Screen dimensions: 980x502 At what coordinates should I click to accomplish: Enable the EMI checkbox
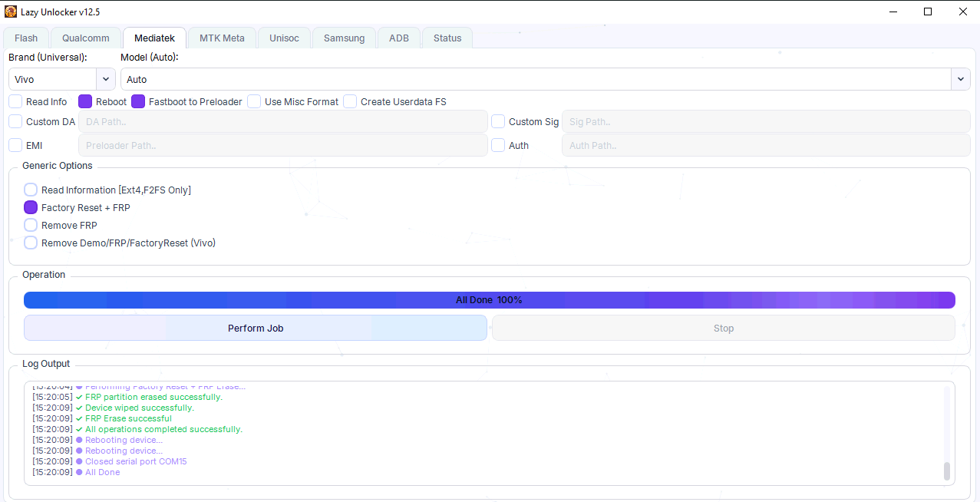coord(15,145)
